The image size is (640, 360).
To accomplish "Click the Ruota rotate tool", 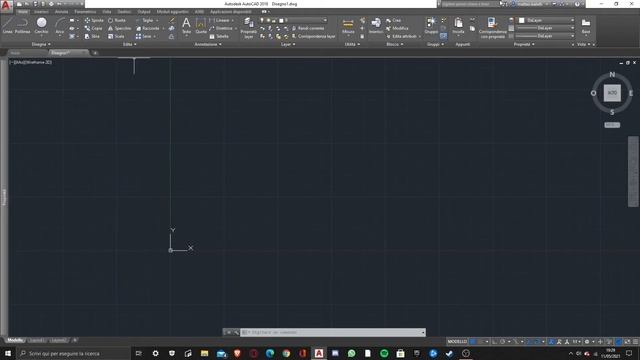I will click(x=117, y=20).
